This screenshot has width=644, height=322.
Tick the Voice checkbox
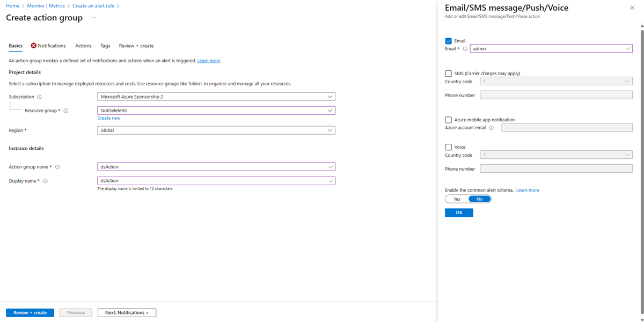[449, 147]
